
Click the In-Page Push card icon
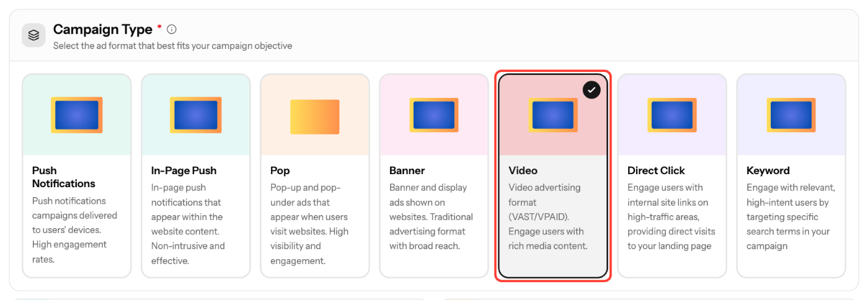point(196,115)
